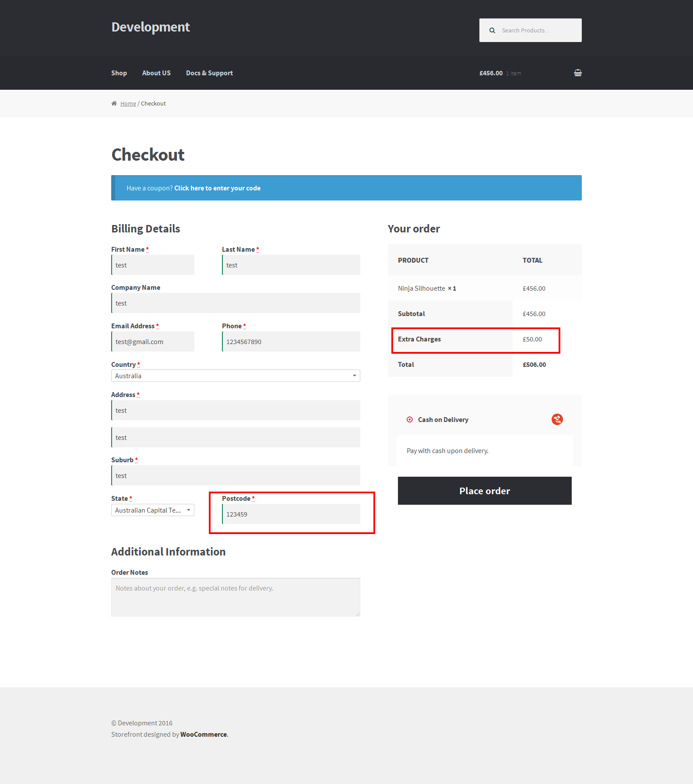This screenshot has width=693, height=784.
Task: Click the shopping basket cart icon
Action: point(577,73)
